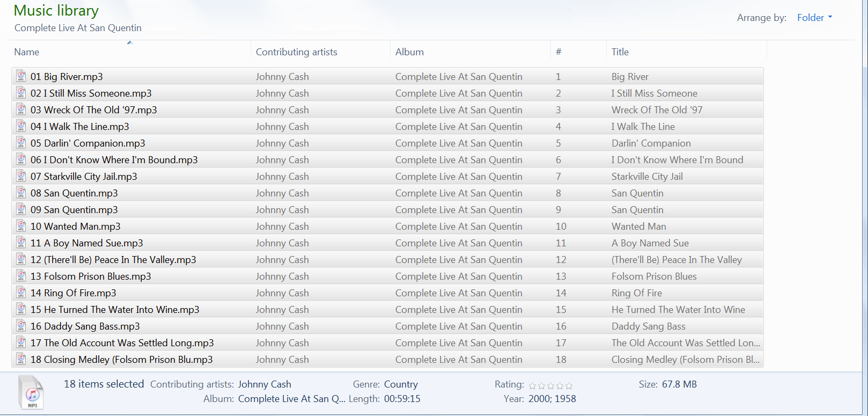Set rating to five stars in details pane
This screenshot has width=868, height=416.
click(x=569, y=385)
